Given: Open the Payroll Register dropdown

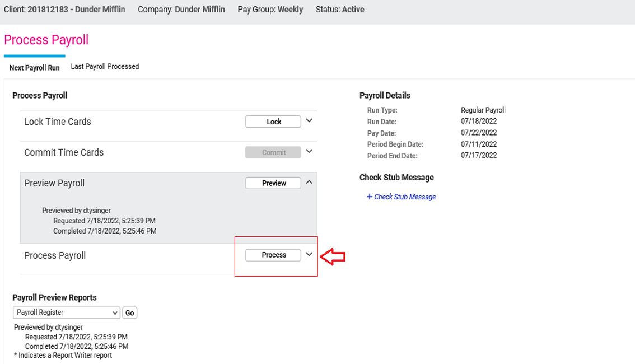Looking at the screenshot, I should [x=67, y=312].
